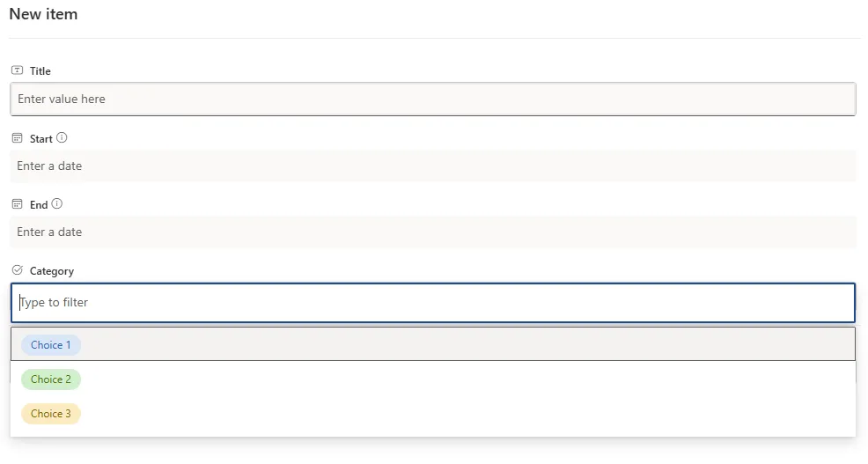
Task: Choose the yellow Choice 3 pill
Action: tap(51, 414)
